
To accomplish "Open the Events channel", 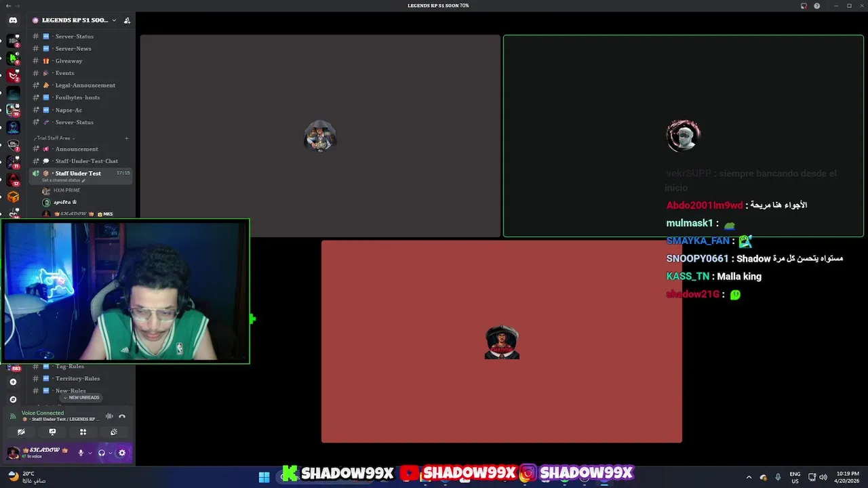I will point(81,73).
